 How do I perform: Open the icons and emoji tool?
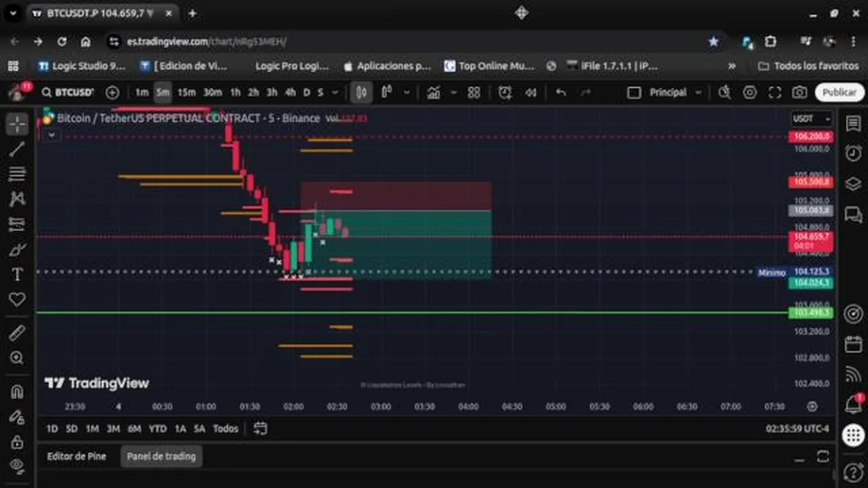click(17, 300)
